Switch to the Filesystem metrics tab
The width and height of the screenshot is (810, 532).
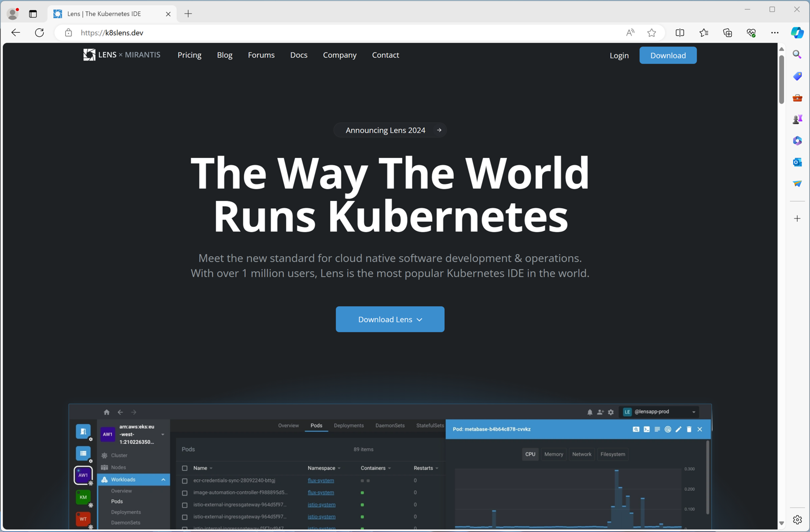[x=613, y=454]
